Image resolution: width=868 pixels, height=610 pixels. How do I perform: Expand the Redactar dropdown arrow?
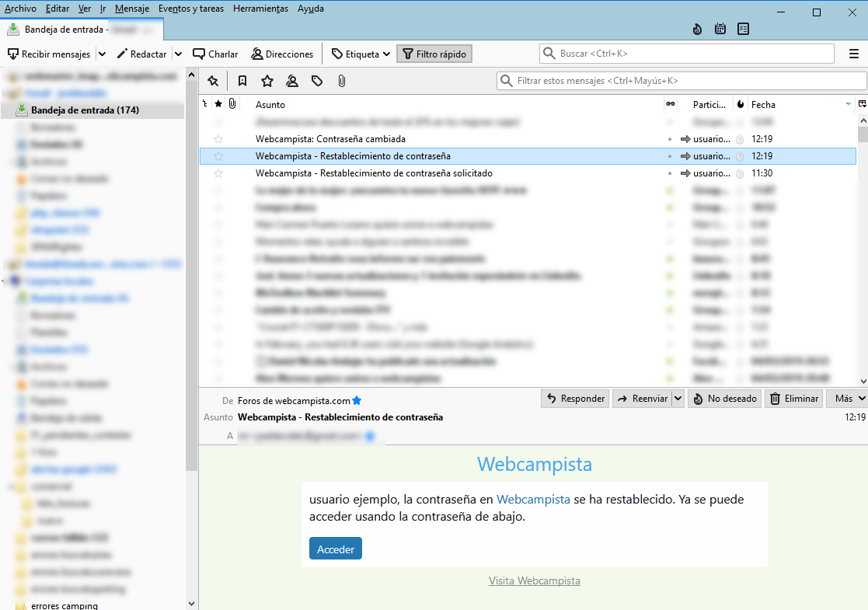(x=178, y=54)
